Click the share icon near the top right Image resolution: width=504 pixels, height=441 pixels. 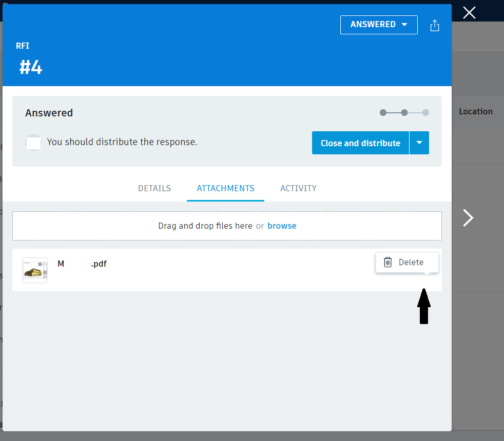tap(435, 25)
